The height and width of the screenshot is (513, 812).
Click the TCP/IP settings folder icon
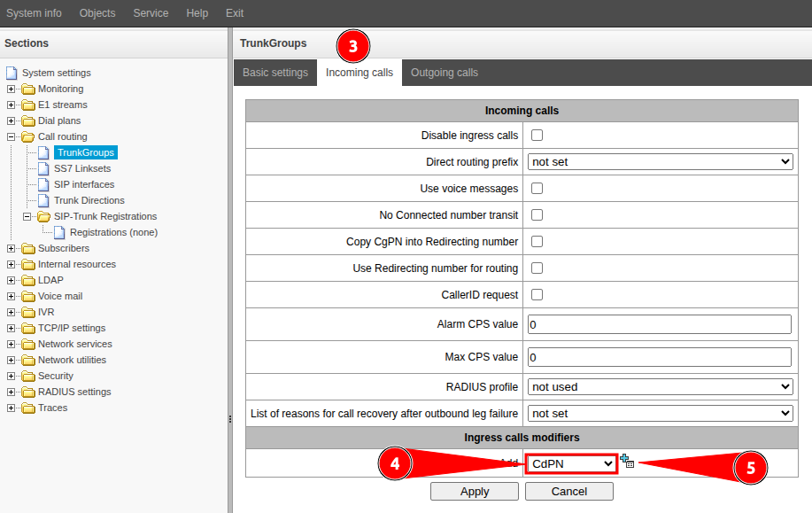[x=28, y=329]
